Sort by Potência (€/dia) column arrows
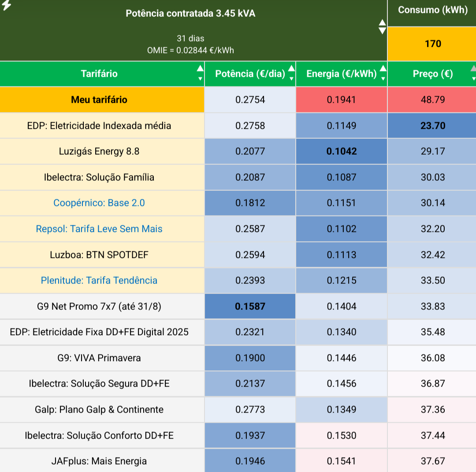The image size is (476, 472). point(291,73)
